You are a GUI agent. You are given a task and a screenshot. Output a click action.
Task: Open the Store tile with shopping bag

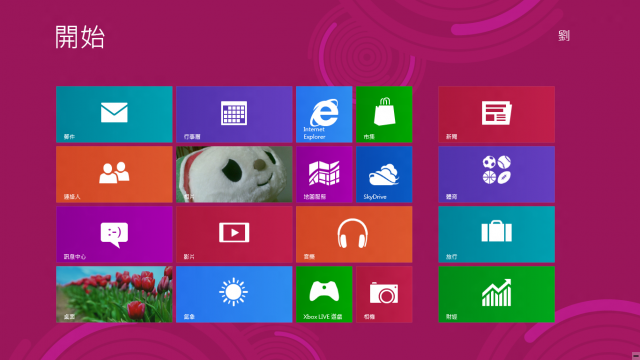[x=384, y=114]
